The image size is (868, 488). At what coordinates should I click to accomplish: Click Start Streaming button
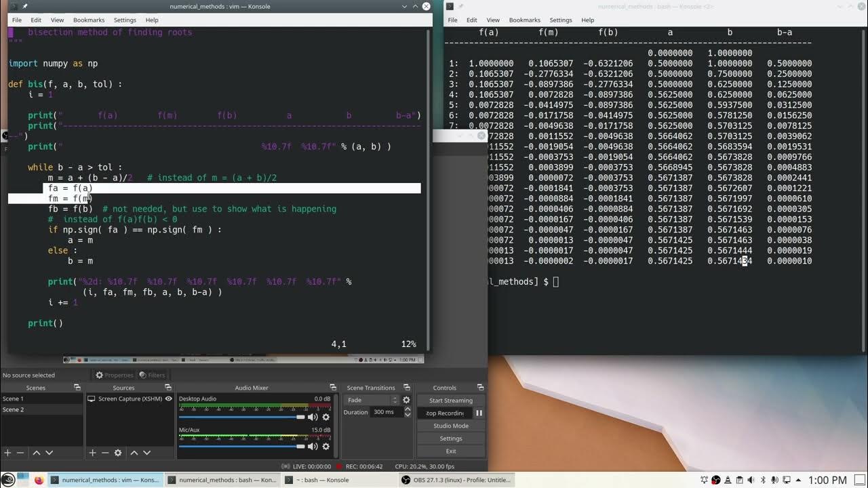click(450, 400)
